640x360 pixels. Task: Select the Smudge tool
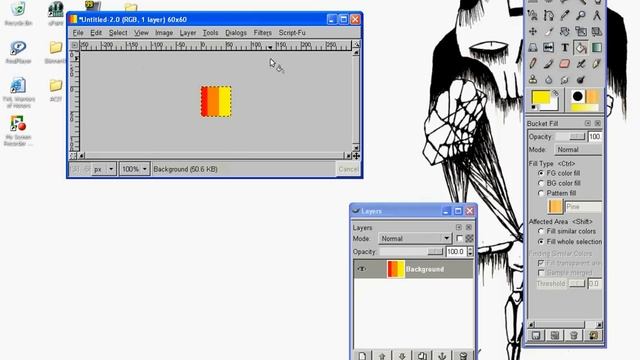[564, 79]
